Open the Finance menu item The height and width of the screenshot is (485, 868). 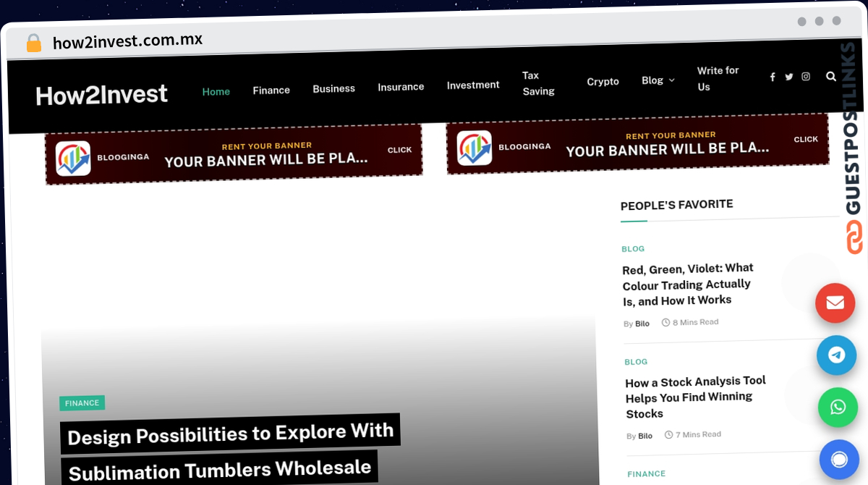[271, 90]
